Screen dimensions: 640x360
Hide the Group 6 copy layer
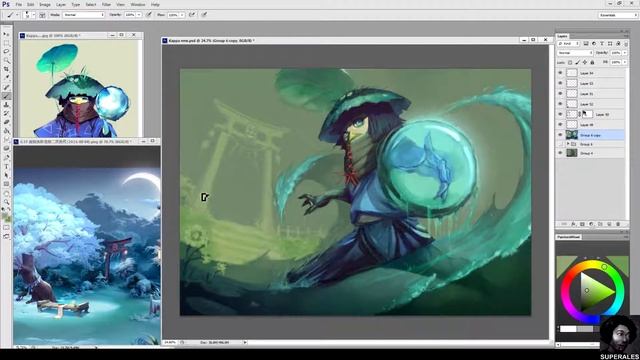(560, 135)
